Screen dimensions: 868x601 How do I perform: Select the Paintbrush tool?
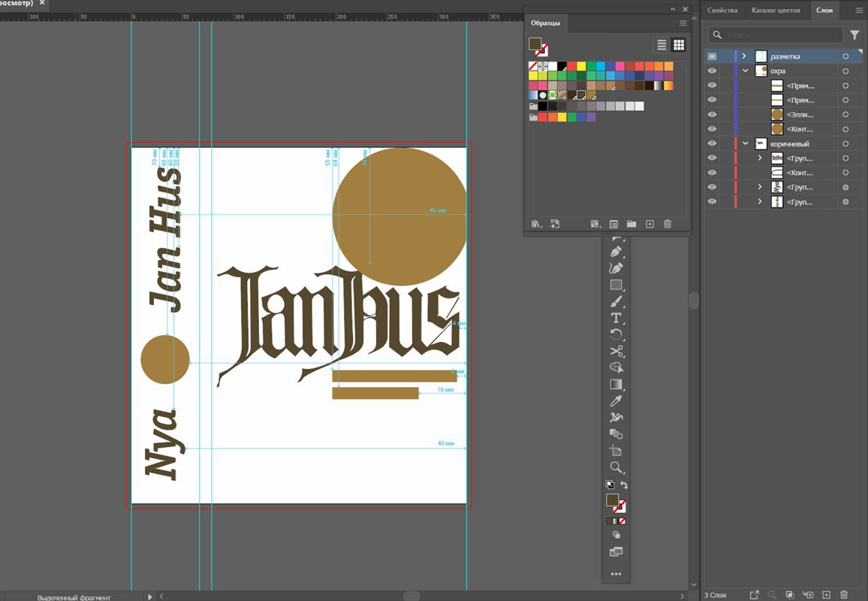[616, 301]
